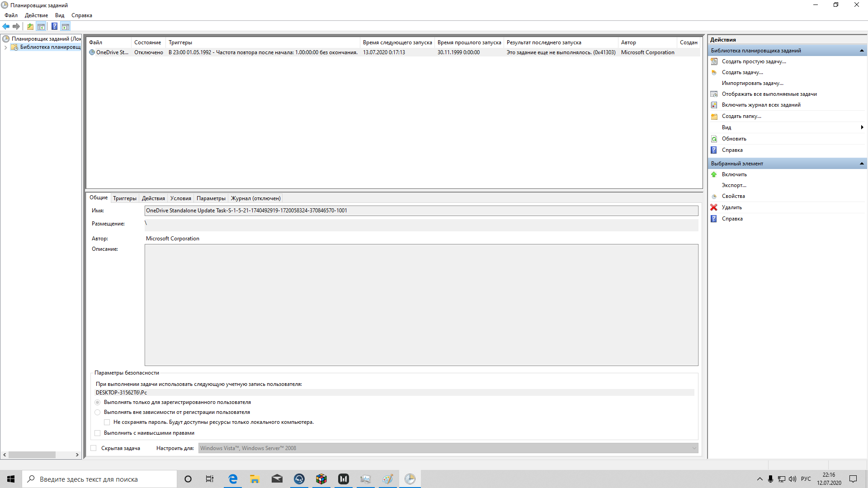Click the Back arrow in toolbar
868x488 pixels.
6,26
